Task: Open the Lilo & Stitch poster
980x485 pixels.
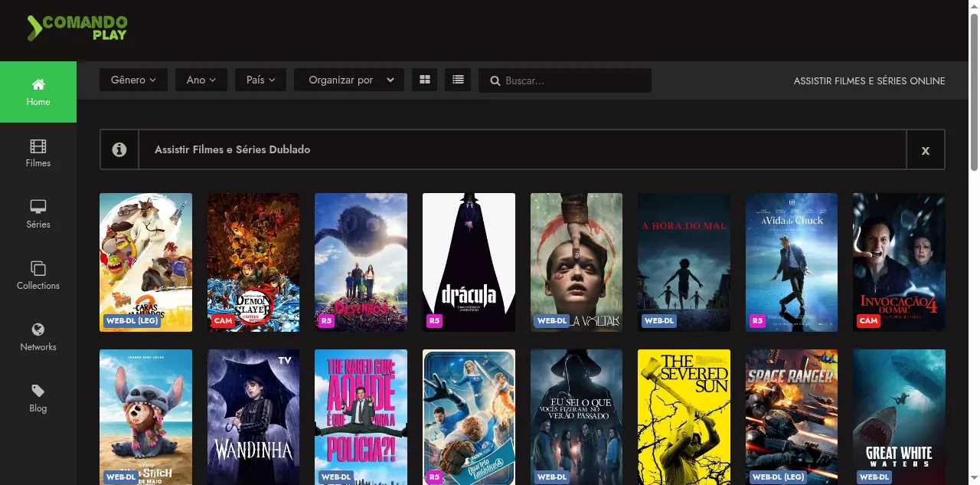Action: click(145, 417)
